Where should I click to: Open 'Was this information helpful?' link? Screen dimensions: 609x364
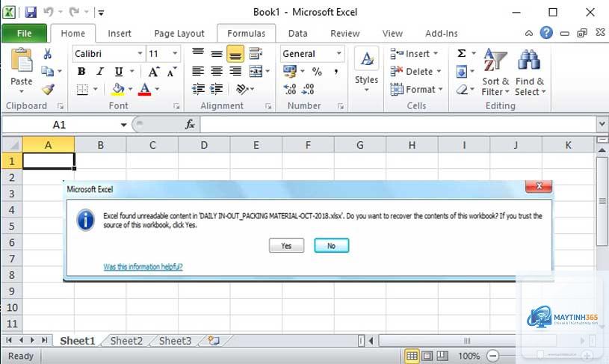(x=143, y=267)
